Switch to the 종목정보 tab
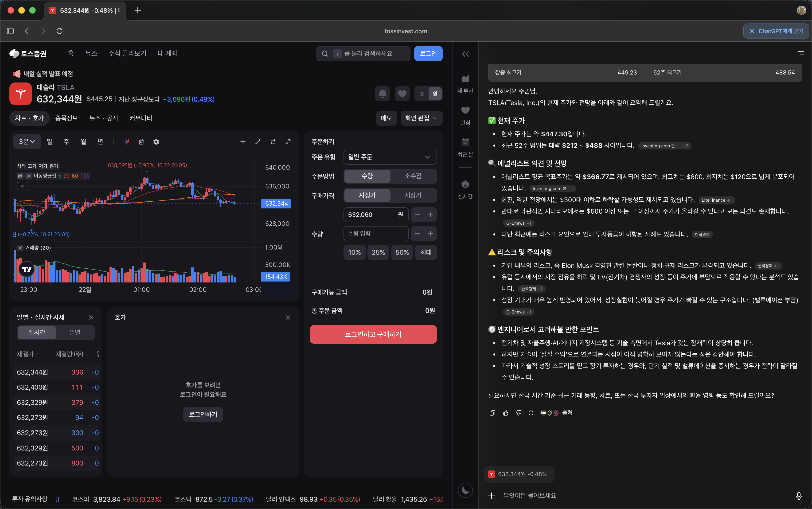Image resolution: width=812 pixels, height=509 pixels. [x=67, y=118]
